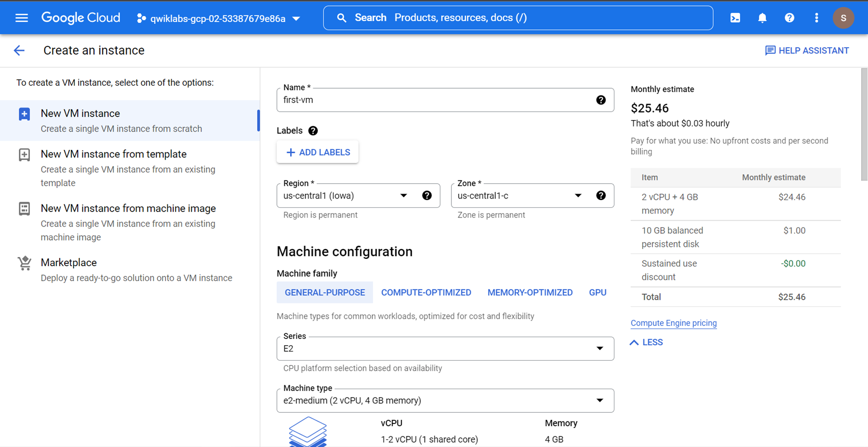Focus the Products, resources, docs search field
Viewport: 868px width, 447px height.
pos(518,18)
